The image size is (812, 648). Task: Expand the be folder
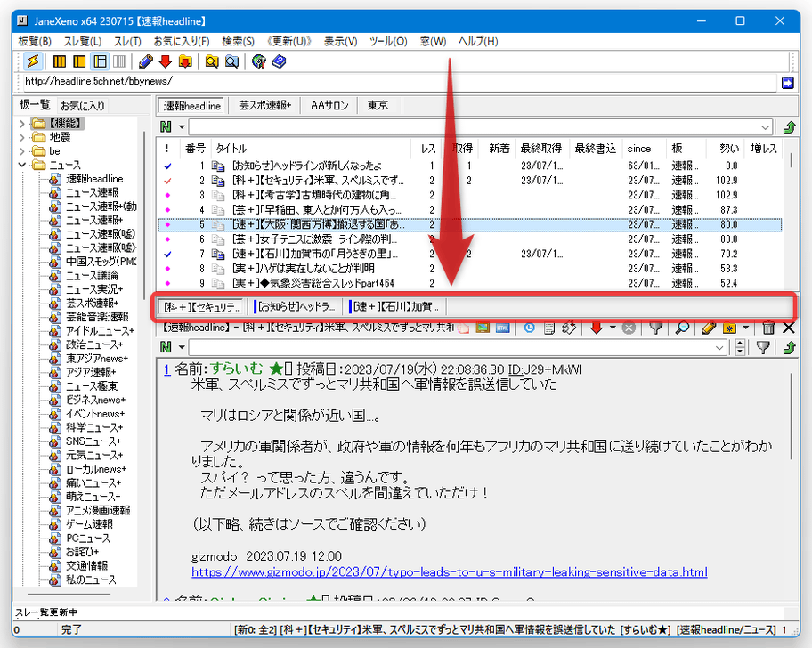click(x=21, y=151)
